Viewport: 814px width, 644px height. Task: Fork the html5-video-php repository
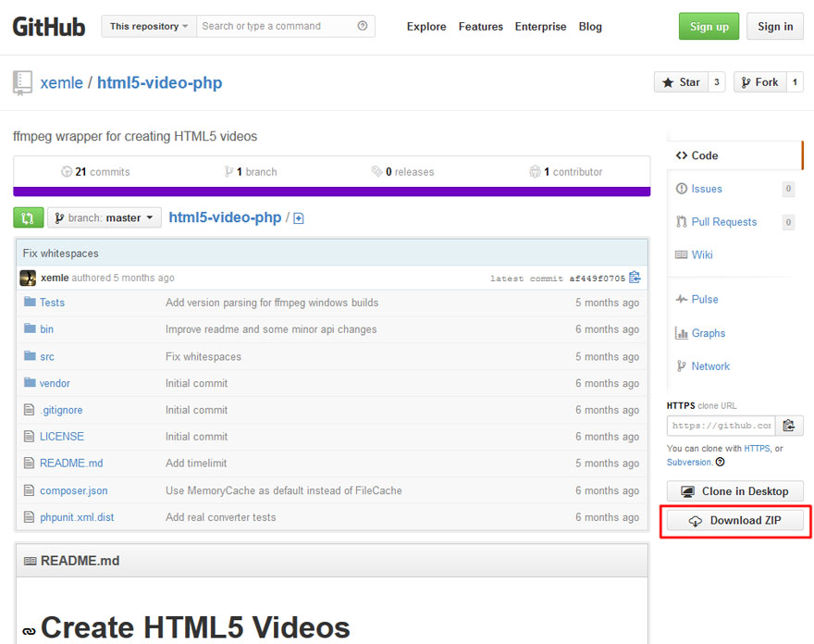[x=760, y=82]
